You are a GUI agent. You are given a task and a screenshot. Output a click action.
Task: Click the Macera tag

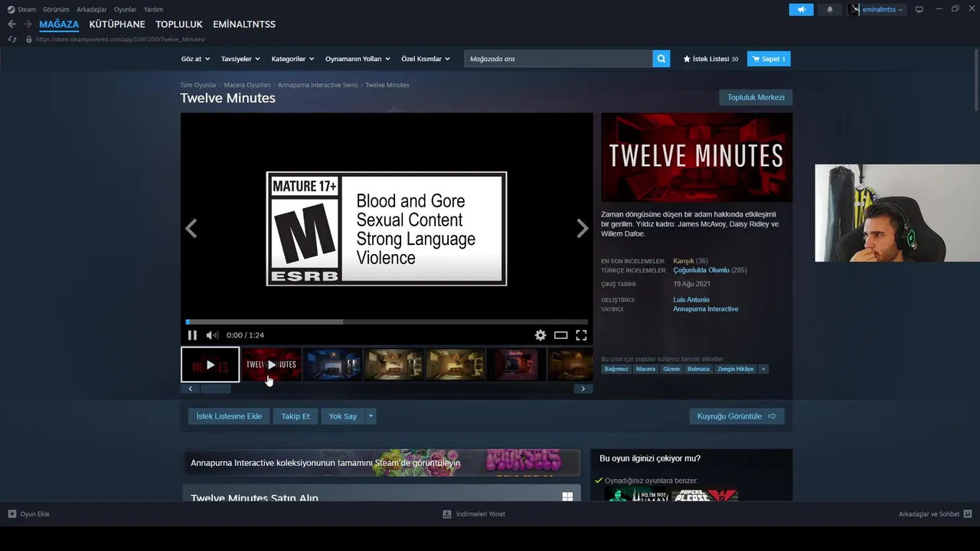645,369
